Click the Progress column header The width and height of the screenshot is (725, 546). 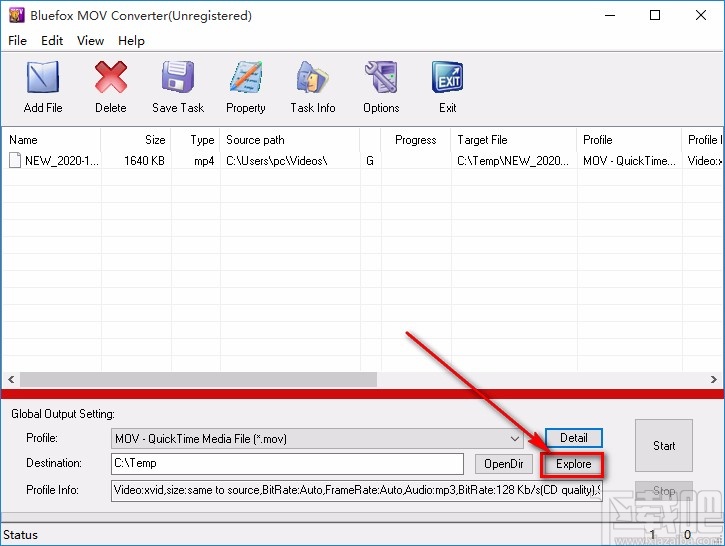pyautogui.click(x=415, y=140)
